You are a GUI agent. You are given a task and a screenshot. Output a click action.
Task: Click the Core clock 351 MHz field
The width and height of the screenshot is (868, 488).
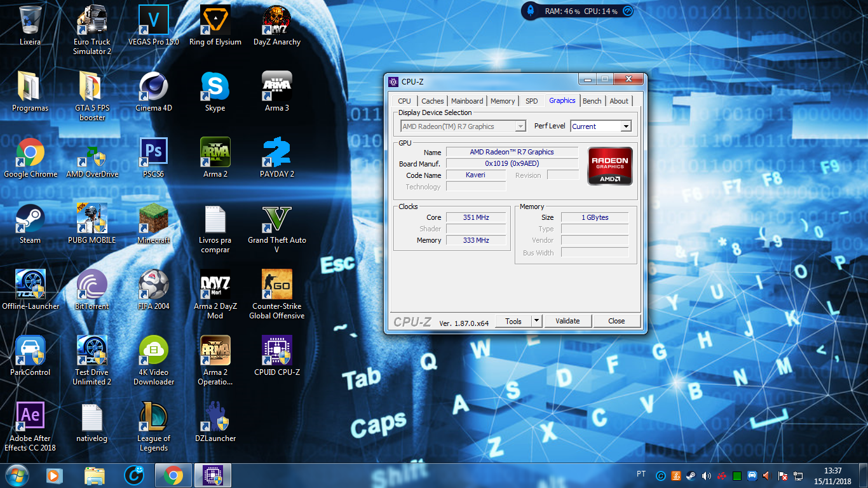pyautogui.click(x=476, y=217)
